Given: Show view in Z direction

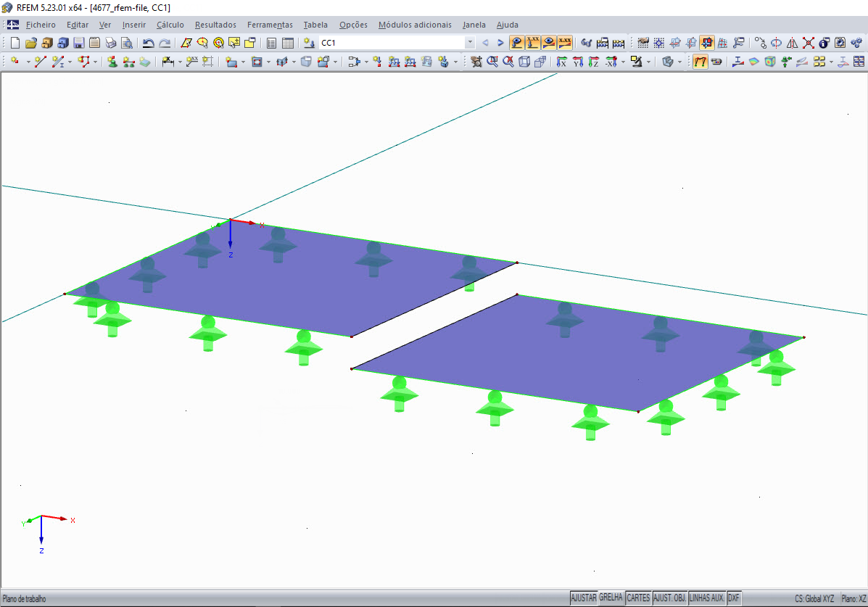Looking at the screenshot, I should click(593, 62).
